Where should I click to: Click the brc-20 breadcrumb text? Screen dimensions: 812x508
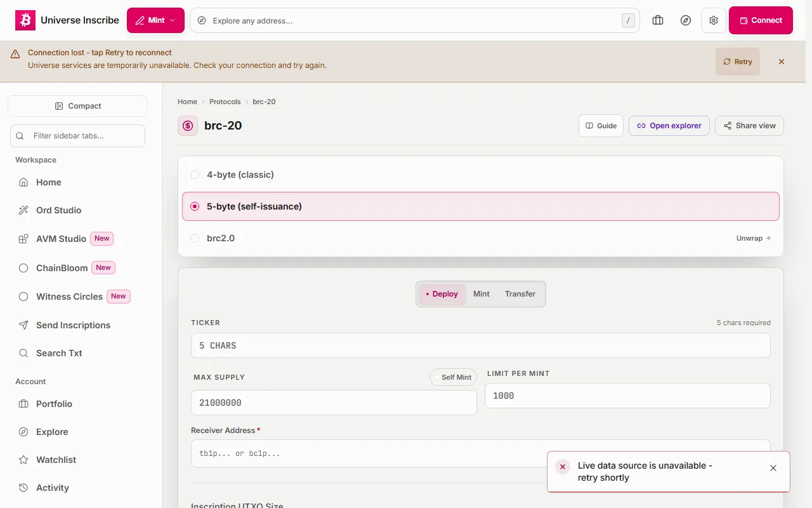[264, 102]
